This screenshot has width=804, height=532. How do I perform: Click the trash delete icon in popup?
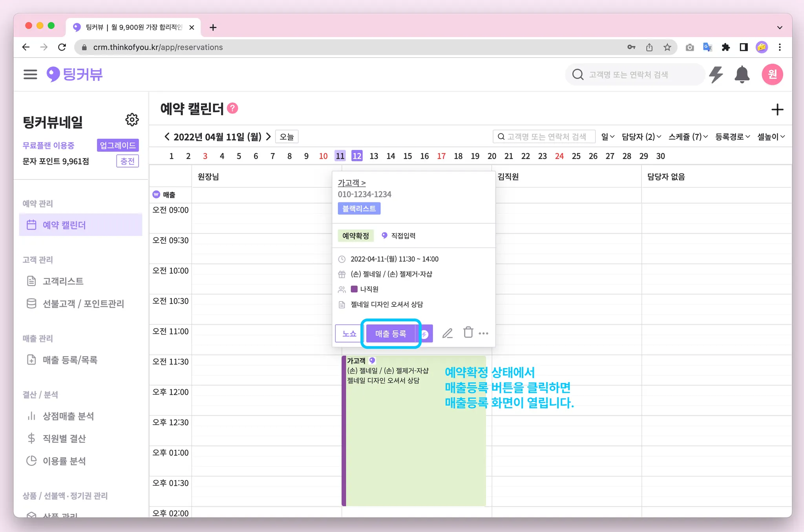468,333
